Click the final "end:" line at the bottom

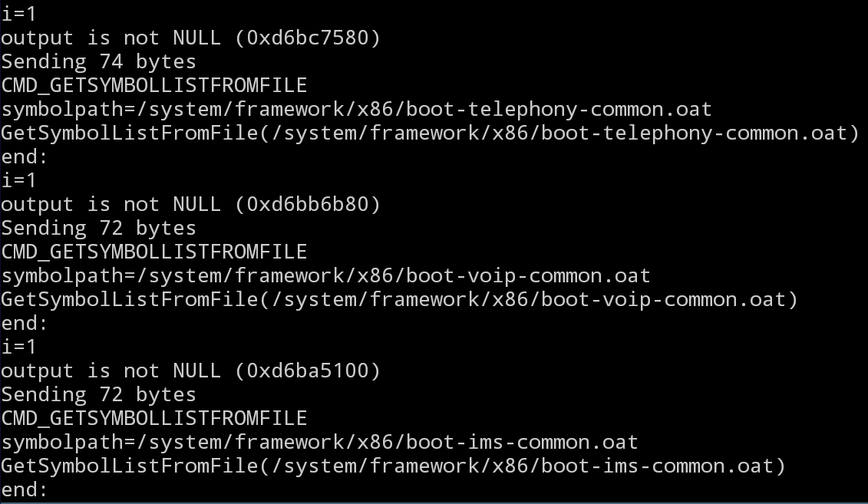pyautogui.click(x=25, y=489)
